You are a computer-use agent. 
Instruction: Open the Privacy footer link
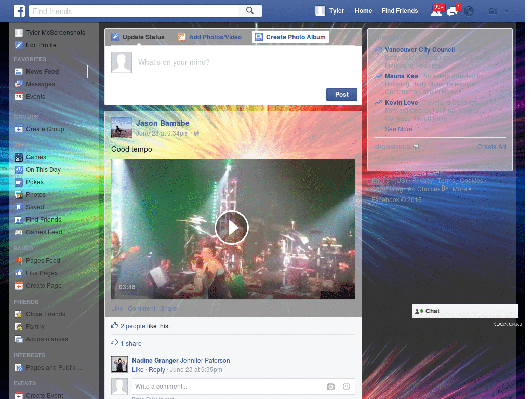[x=422, y=181]
